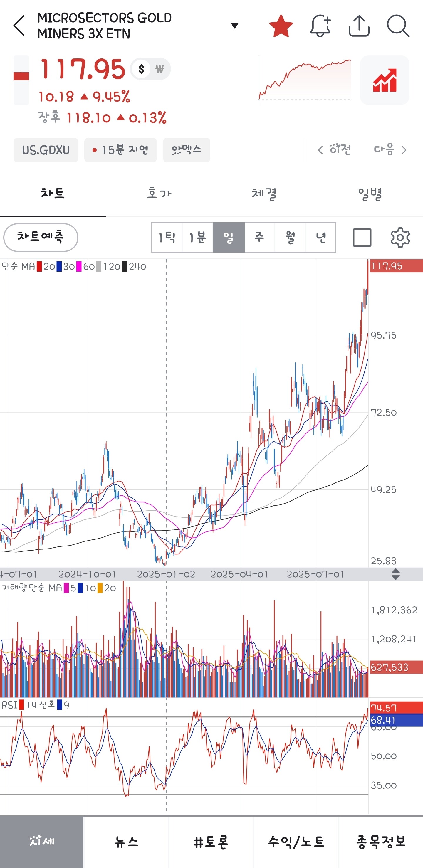
Task: Tap the volume MA 20 orange swatch
Action: coord(100,588)
